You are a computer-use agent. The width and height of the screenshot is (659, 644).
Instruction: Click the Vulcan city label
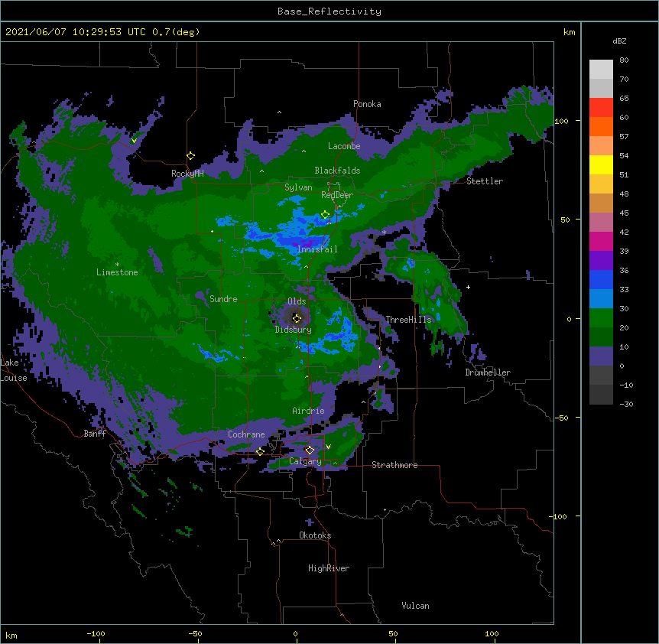point(415,606)
